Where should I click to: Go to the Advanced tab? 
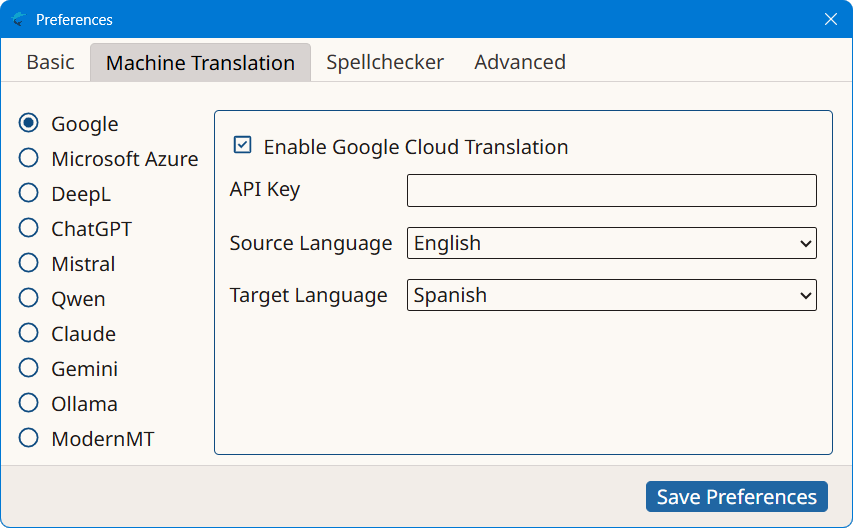tap(520, 62)
